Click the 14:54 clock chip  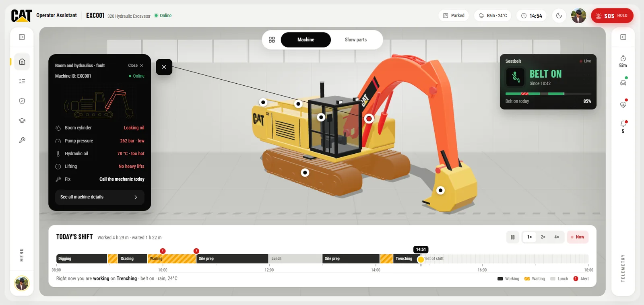tap(532, 16)
